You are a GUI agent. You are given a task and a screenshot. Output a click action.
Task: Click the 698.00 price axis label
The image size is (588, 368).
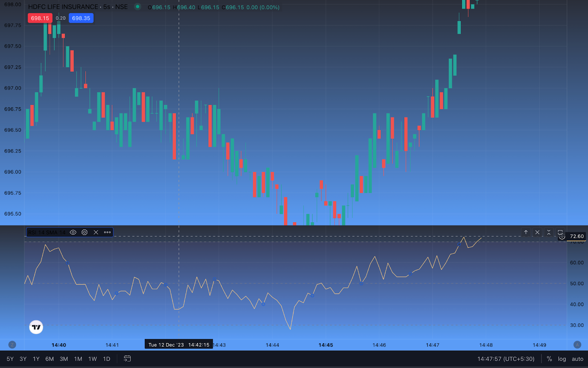point(12,4)
